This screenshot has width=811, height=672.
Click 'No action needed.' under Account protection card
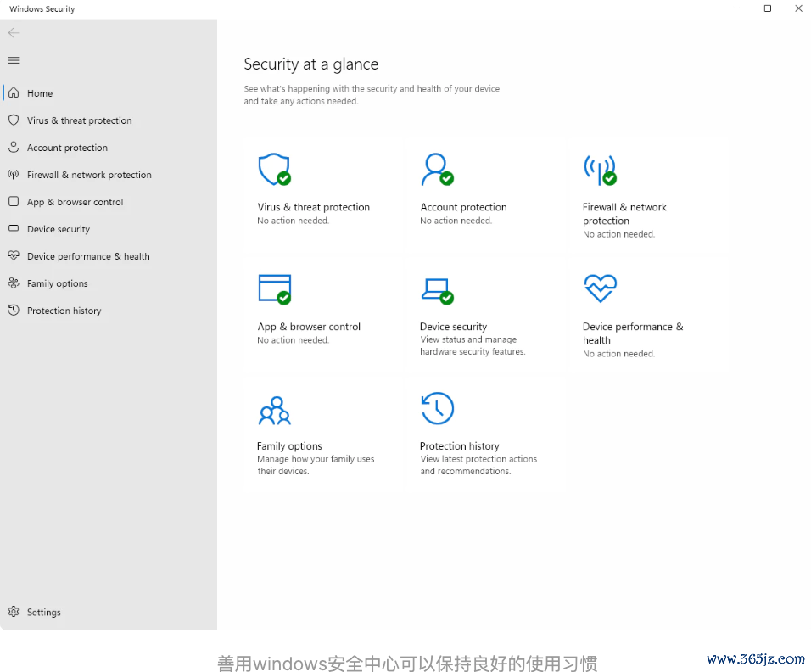(456, 221)
